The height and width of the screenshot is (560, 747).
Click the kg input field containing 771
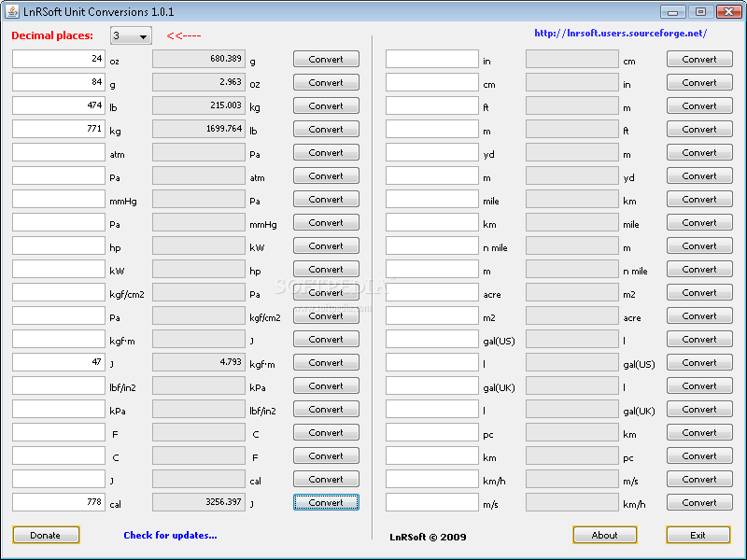(x=59, y=129)
